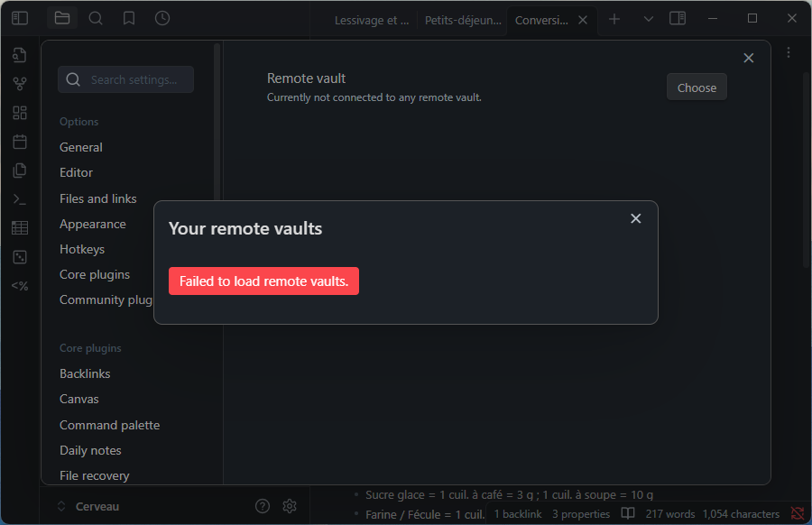Click the Search settings input field
The image size is (812, 525).
click(126, 79)
